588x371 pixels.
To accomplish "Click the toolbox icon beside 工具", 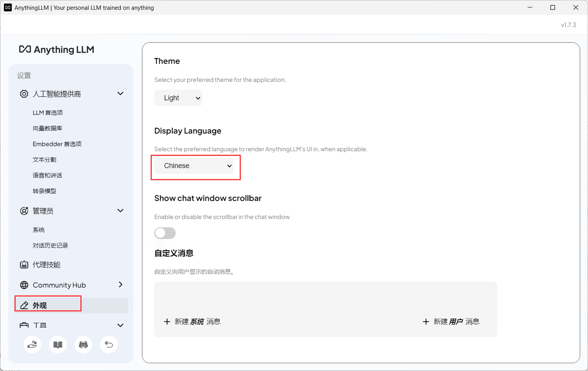I will 24,325.
